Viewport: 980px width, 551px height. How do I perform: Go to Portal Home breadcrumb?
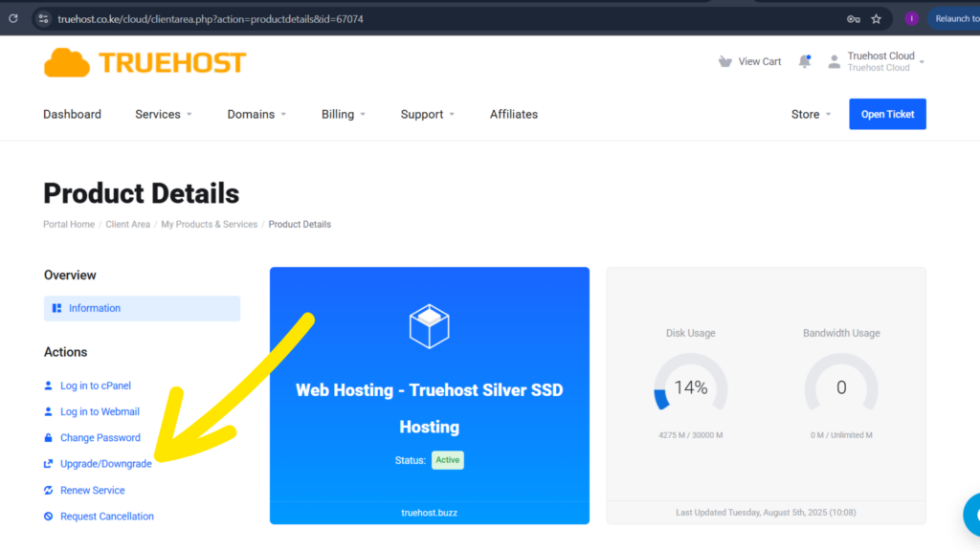69,224
